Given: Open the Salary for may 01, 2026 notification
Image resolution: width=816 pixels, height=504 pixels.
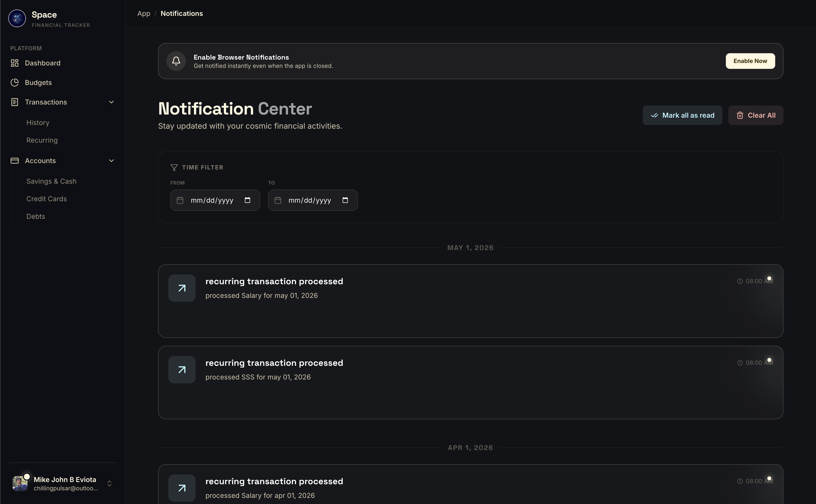Looking at the screenshot, I should pyautogui.click(x=471, y=301).
